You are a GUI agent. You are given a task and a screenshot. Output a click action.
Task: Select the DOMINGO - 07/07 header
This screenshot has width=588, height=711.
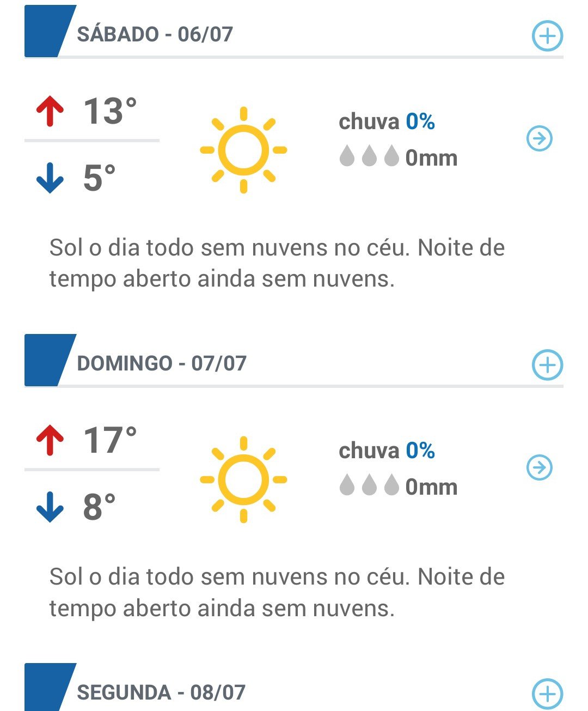tap(162, 363)
